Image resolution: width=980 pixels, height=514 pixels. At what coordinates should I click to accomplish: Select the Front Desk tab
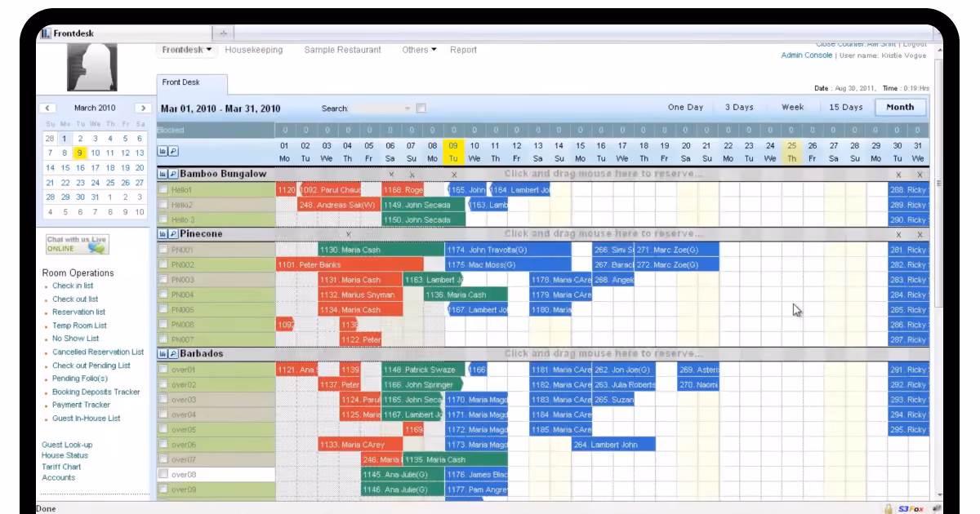click(192, 83)
